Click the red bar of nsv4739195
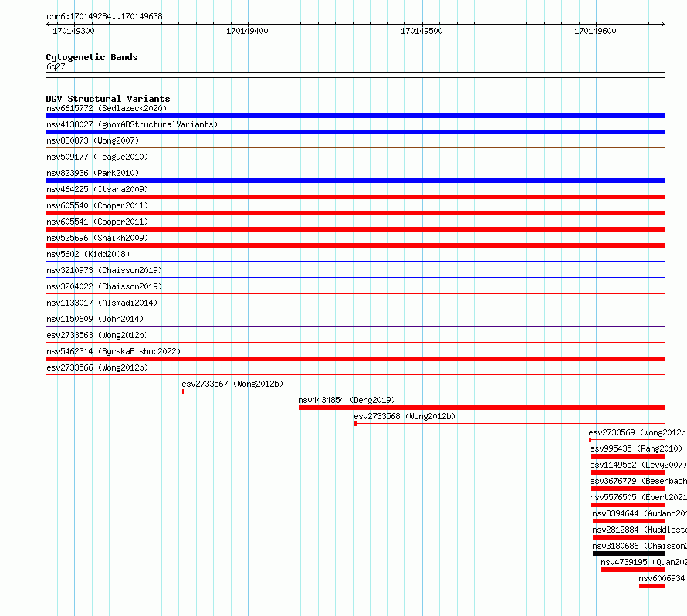Viewport: 687px width, 616px height. 633,570
